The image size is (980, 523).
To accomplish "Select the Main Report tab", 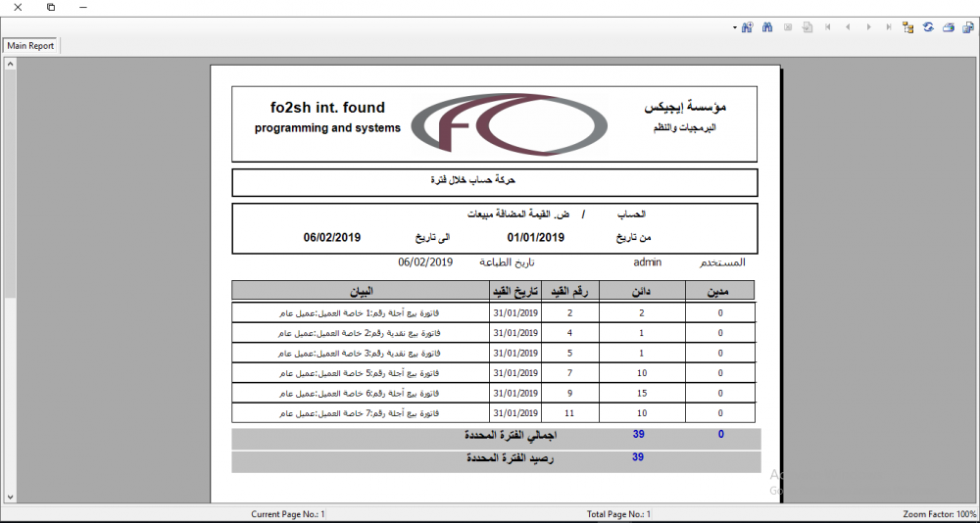I will (30, 46).
